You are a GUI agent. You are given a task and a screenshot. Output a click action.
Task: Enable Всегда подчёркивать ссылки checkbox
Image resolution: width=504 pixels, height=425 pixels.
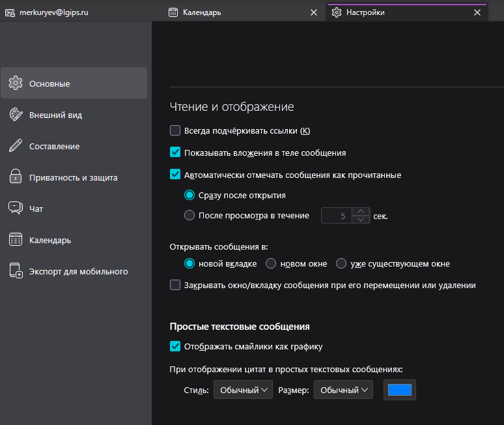[x=175, y=130]
